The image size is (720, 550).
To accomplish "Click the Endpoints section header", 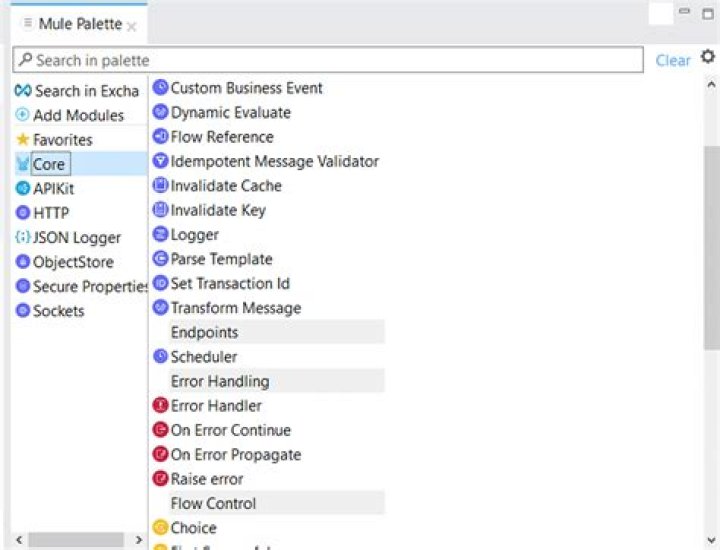I will [x=277, y=332].
